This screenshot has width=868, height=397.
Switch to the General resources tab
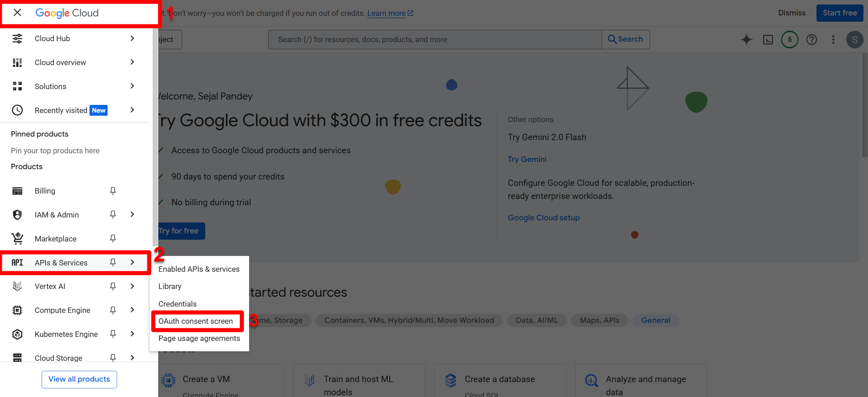[656, 320]
